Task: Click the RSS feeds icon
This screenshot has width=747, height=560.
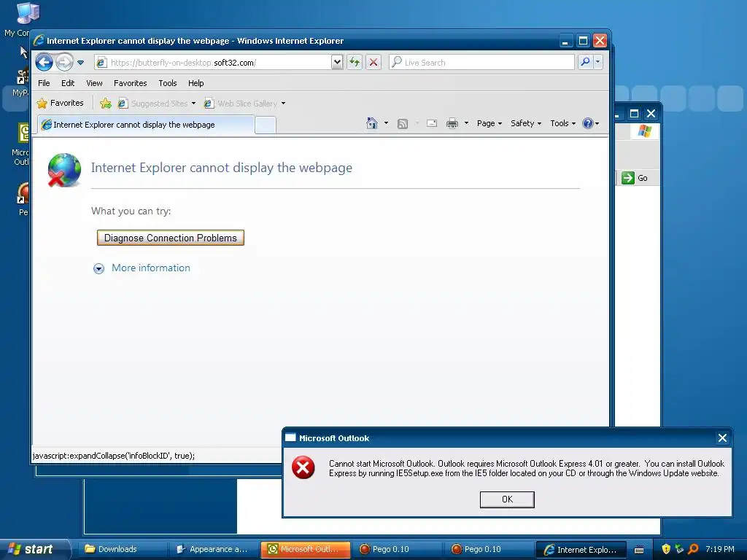Action: [403, 124]
